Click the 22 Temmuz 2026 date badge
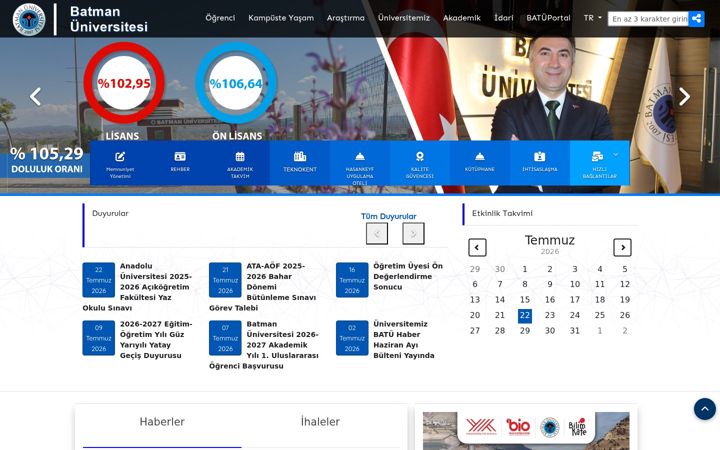The width and height of the screenshot is (720, 450). click(99, 280)
